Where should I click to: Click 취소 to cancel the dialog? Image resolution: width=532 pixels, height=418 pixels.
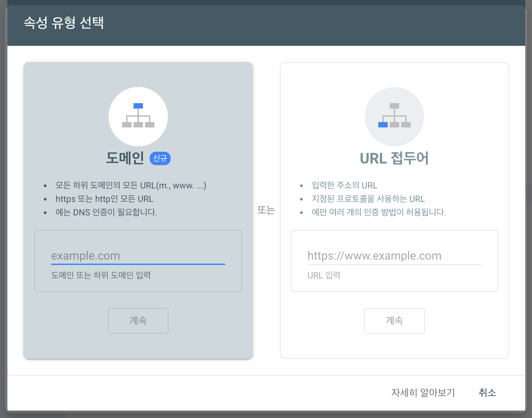[x=487, y=392]
